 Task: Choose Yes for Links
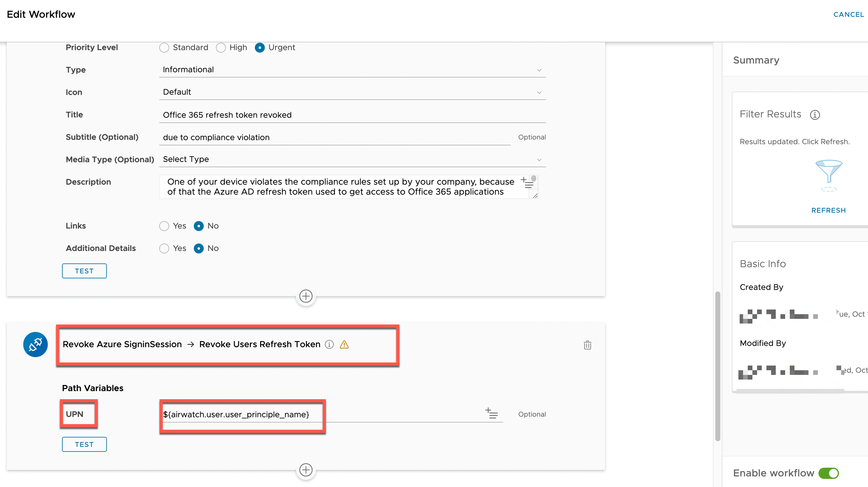(164, 226)
